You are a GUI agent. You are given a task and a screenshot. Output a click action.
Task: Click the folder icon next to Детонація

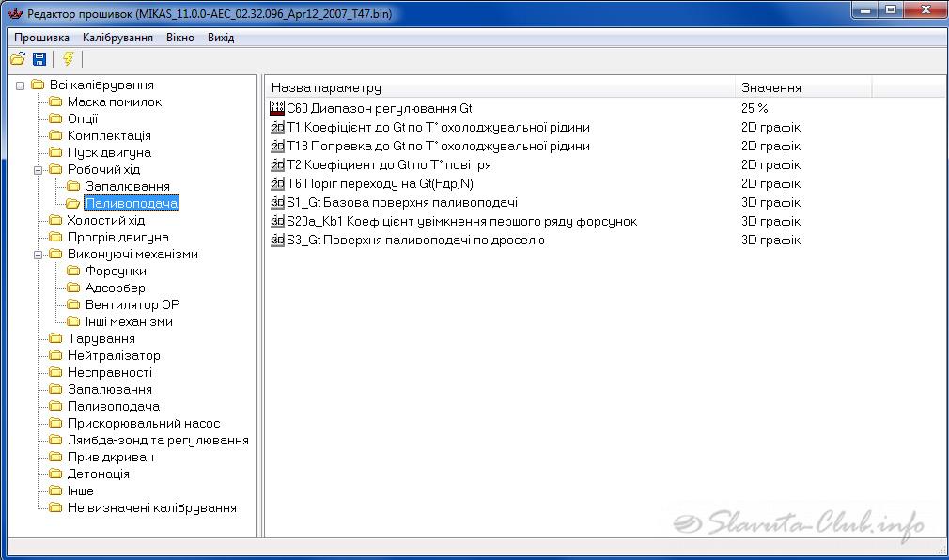click(55, 474)
